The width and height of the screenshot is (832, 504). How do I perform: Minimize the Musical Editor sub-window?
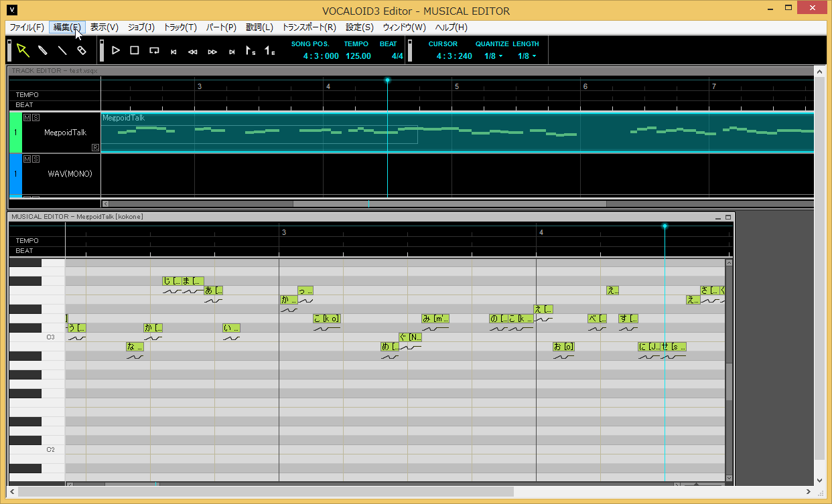pyautogui.click(x=718, y=217)
